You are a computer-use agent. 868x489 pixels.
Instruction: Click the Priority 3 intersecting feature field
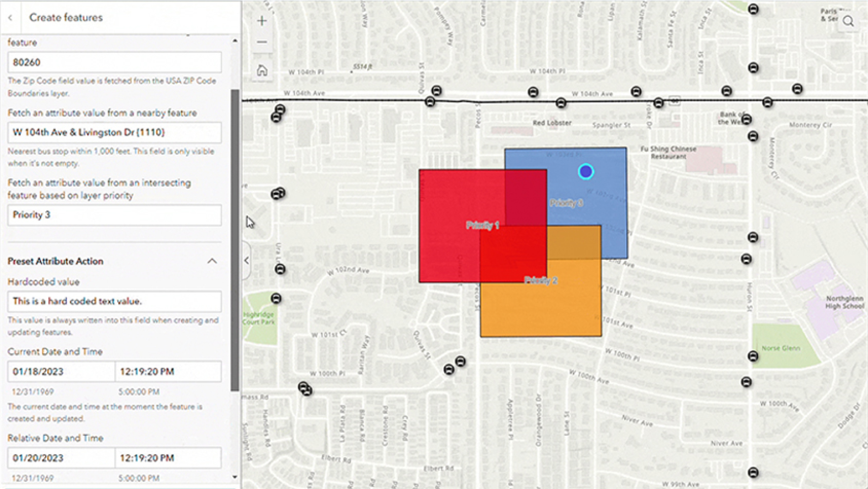pos(114,215)
